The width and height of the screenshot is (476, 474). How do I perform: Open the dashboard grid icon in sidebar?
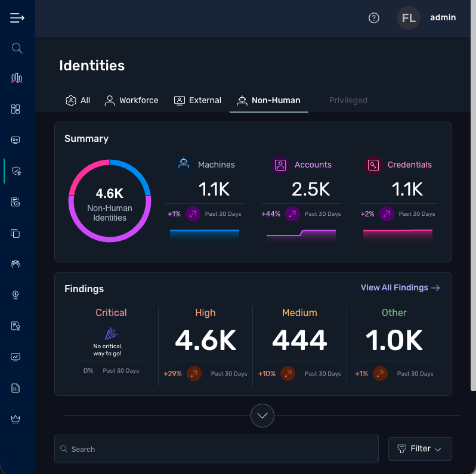(16, 109)
